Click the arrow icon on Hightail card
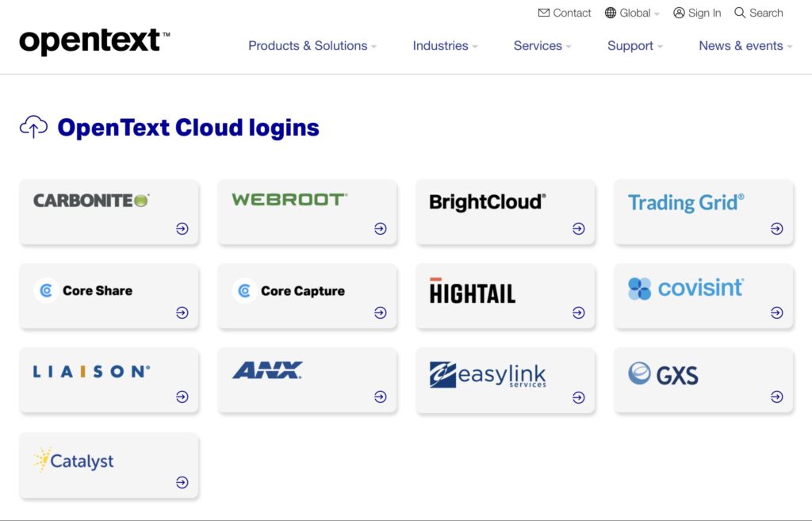The height and width of the screenshot is (521, 812). coord(579,312)
